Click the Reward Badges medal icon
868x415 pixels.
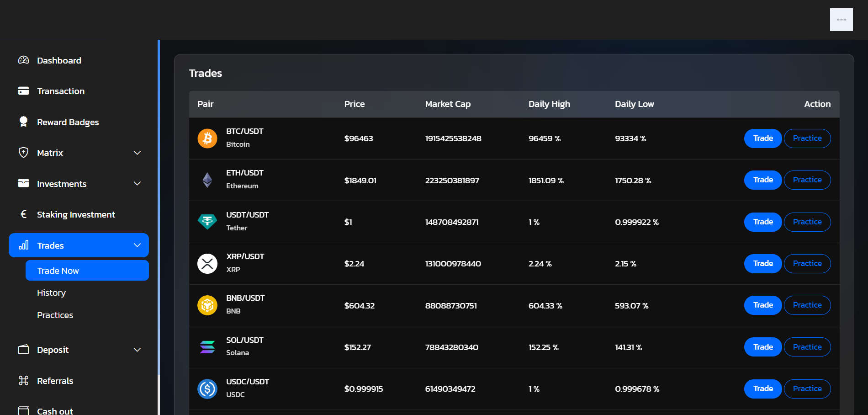(23, 122)
